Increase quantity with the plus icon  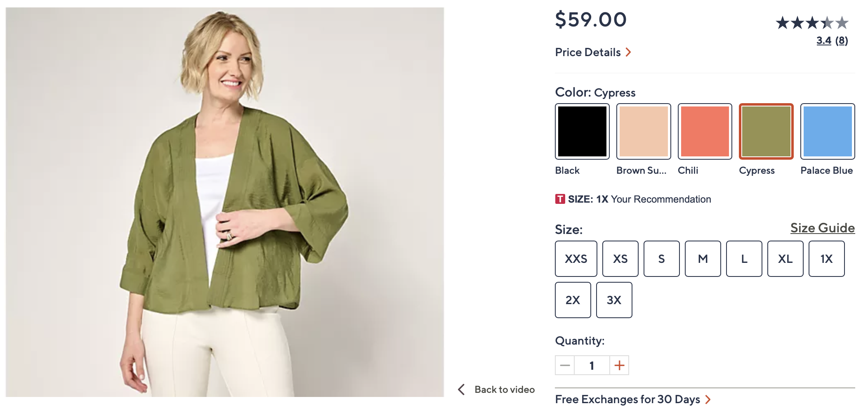(619, 365)
